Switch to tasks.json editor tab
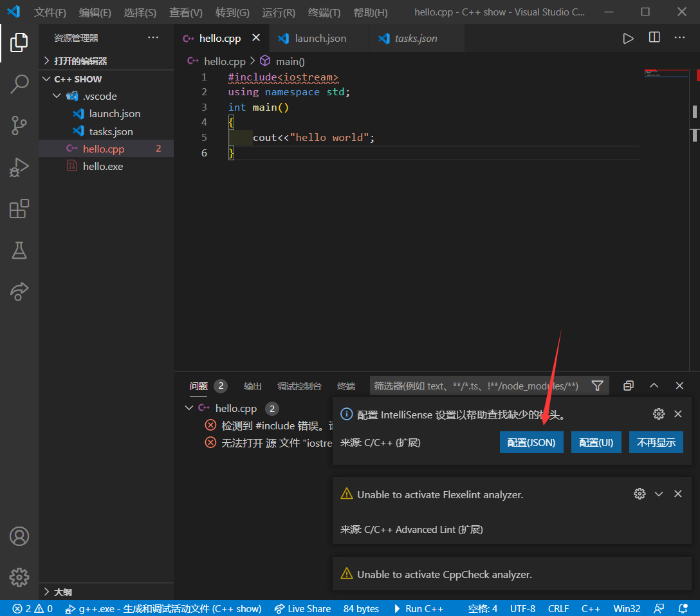The height and width of the screenshot is (616, 700). 416,39
